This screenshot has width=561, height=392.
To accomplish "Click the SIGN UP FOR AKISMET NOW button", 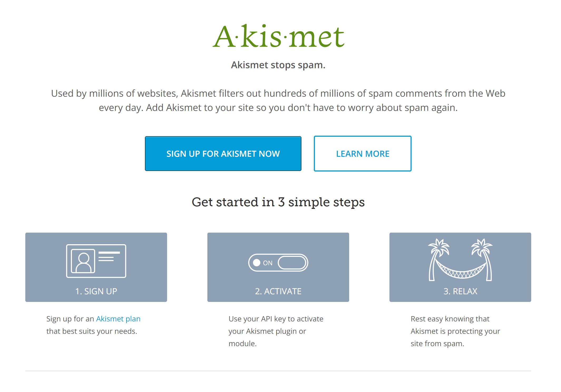I will point(223,154).
